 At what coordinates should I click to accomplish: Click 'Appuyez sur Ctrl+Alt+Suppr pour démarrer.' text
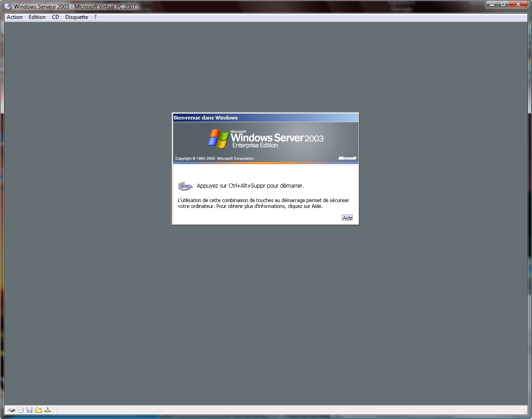250,186
